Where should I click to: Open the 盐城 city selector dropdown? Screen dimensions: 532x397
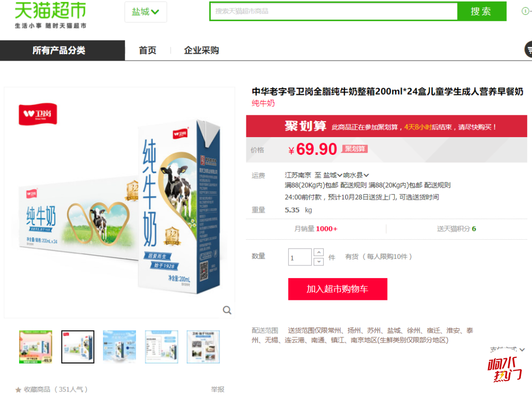point(145,12)
